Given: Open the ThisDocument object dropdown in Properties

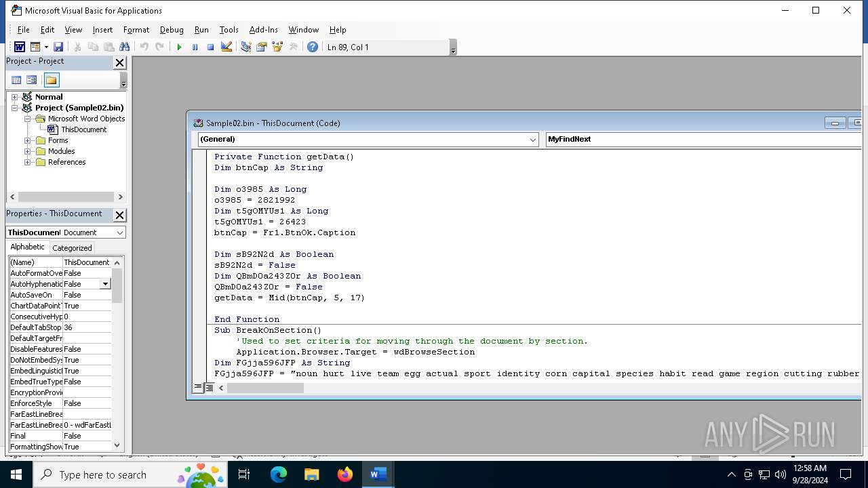Looking at the screenshot, I should tap(119, 232).
